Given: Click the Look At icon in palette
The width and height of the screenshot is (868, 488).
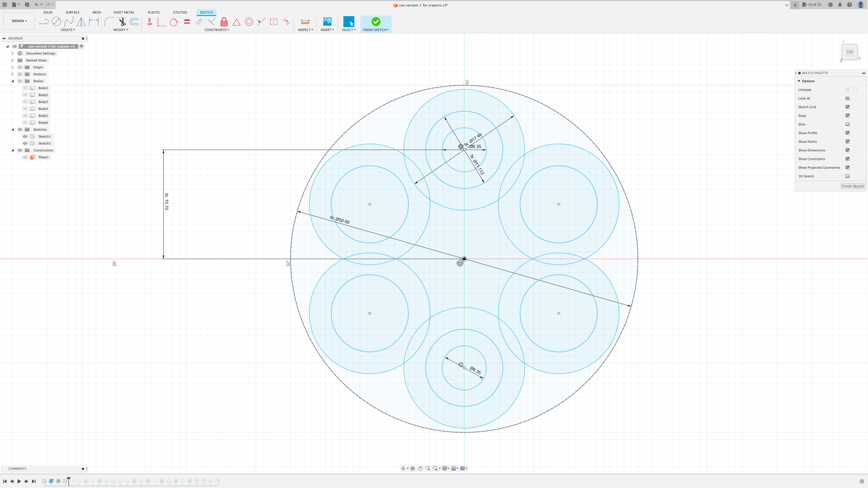Looking at the screenshot, I should tap(848, 98).
